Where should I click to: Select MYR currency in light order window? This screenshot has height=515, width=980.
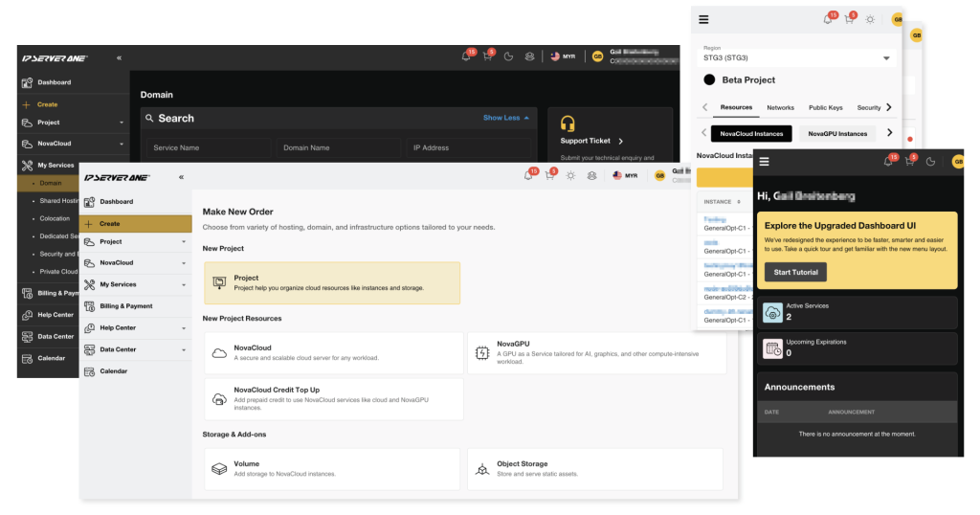coord(625,175)
